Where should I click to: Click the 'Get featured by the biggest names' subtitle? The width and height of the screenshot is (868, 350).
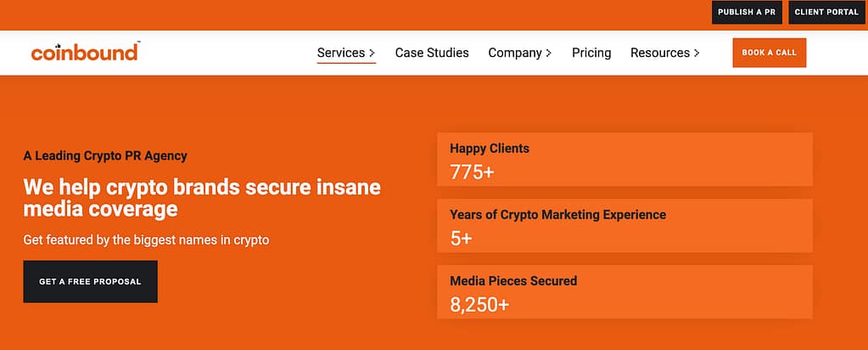(x=146, y=240)
